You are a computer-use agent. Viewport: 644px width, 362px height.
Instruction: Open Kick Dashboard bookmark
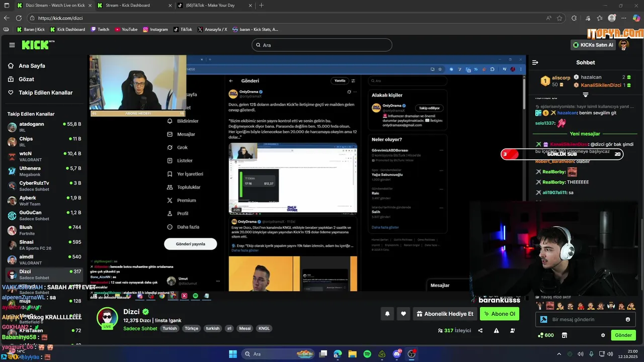67,29
